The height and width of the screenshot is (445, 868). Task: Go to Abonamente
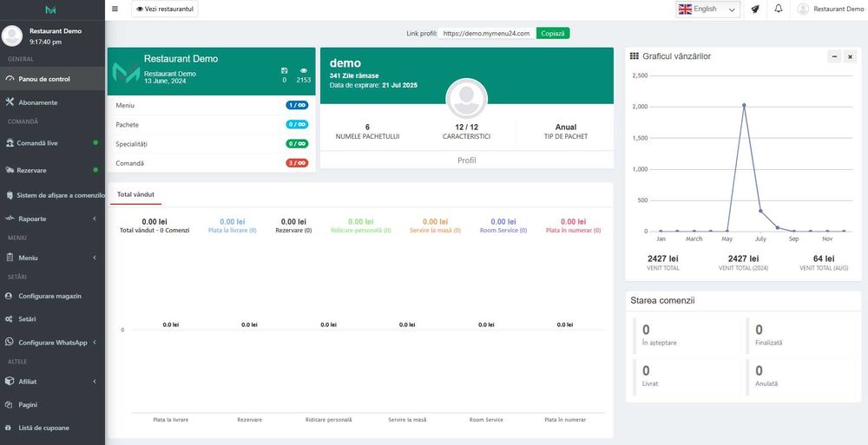pos(52,102)
